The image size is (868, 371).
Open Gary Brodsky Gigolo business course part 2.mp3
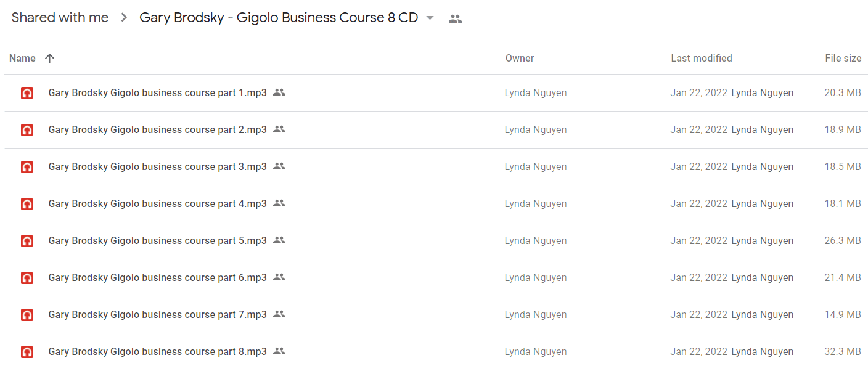157,129
